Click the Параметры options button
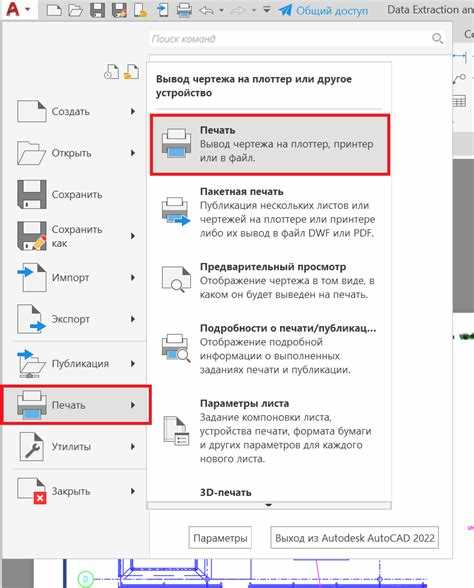 [220, 538]
